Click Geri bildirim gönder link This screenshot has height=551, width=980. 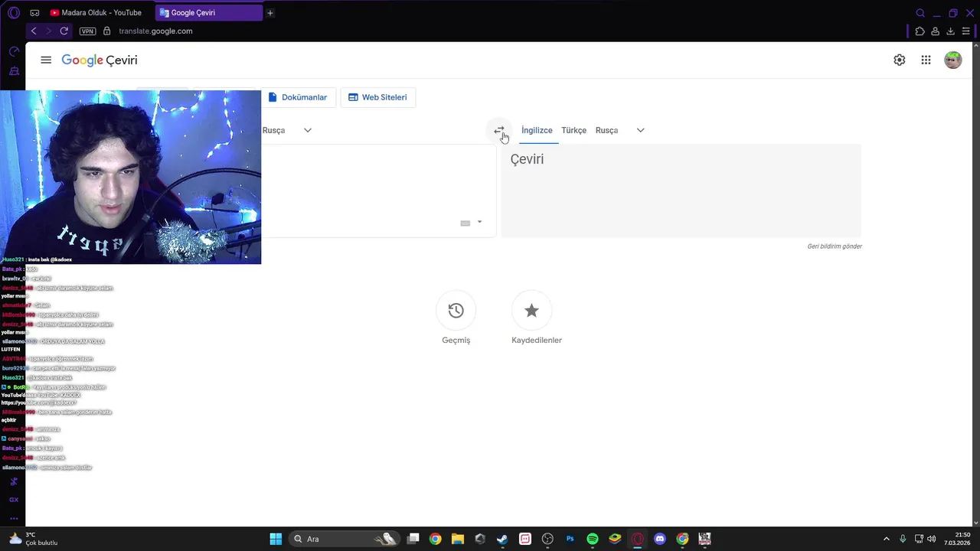point(835,246)
